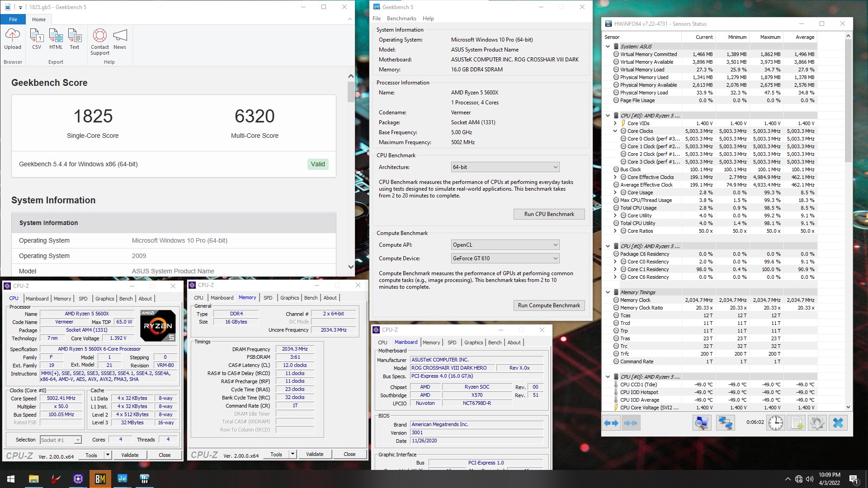Open HWiNFO remote monitor magnifier icon

[x=702, y=423]
